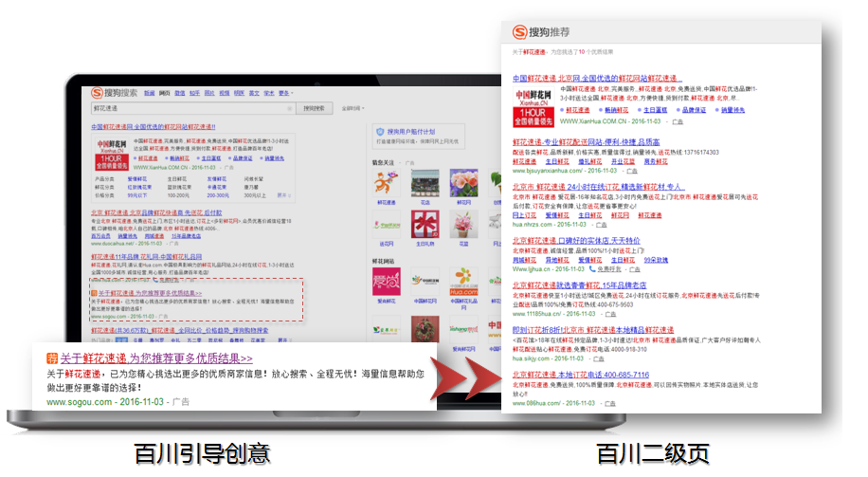Screen dimensions: 868x477
Task: Open the 鲜花速递 cartoon thumbnail under 猜您关注
Action: (386, 183)
